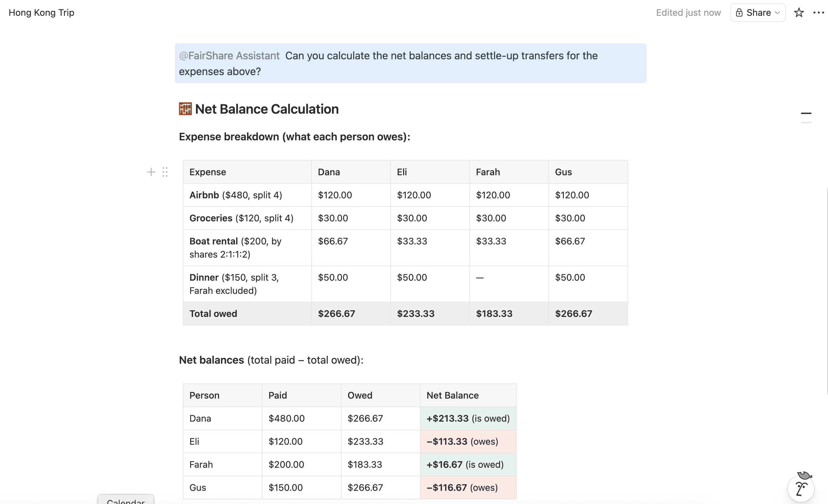Star this page as favorite
Screen dimensions: 828x504
798,13
